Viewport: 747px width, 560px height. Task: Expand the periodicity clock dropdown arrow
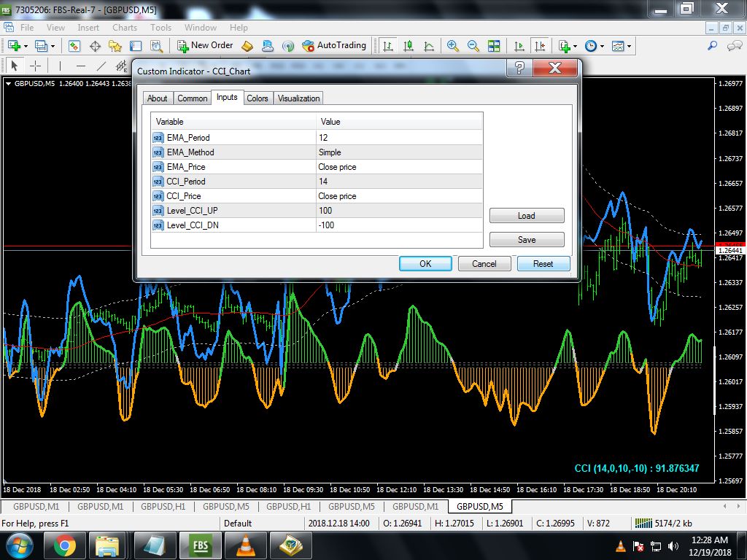click(602, 46)
